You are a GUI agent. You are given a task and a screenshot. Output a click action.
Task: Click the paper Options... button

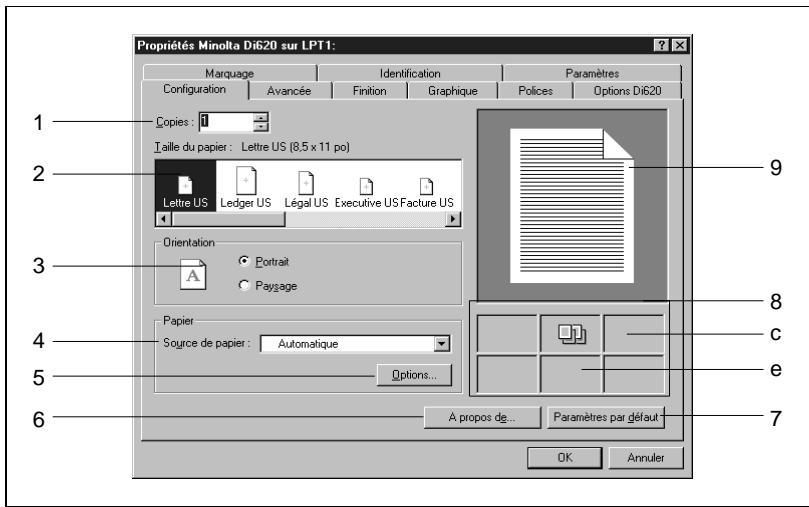pyautogui.click(x=414, y=375)
